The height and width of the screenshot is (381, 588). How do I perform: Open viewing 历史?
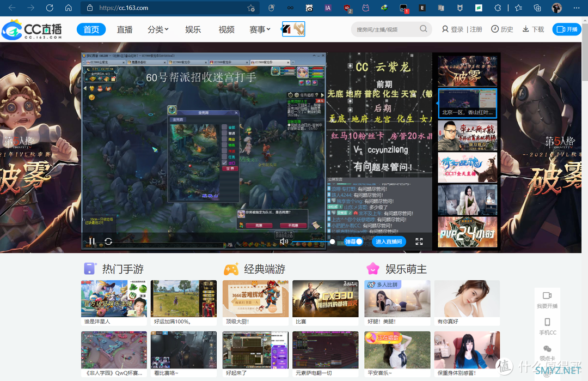tap(502, 29)
